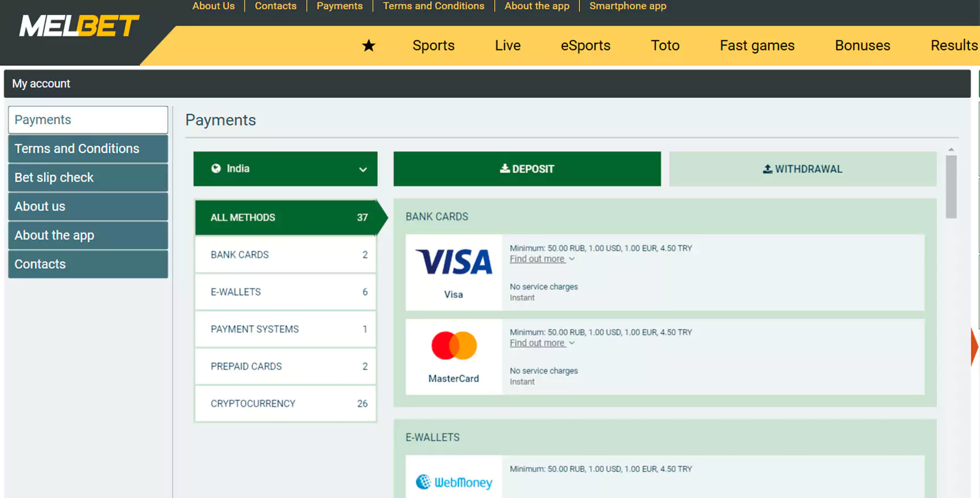This screenshot has width=980, height=498.
Task: Click the globe icon beside India
Action: click(216, 168)
